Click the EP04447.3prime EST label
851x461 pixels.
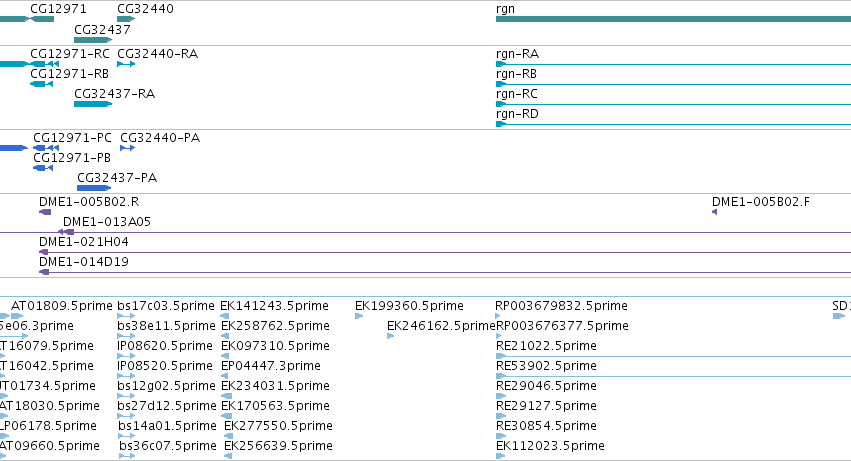[271, 366]
